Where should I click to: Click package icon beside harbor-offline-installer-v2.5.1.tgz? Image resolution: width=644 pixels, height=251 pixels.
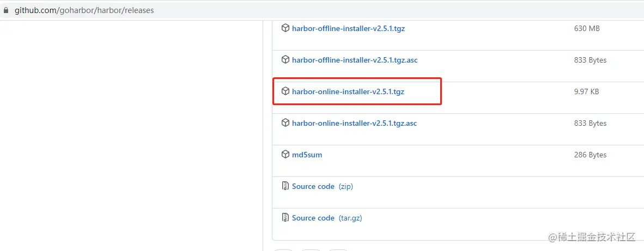(x=285, y=28)
